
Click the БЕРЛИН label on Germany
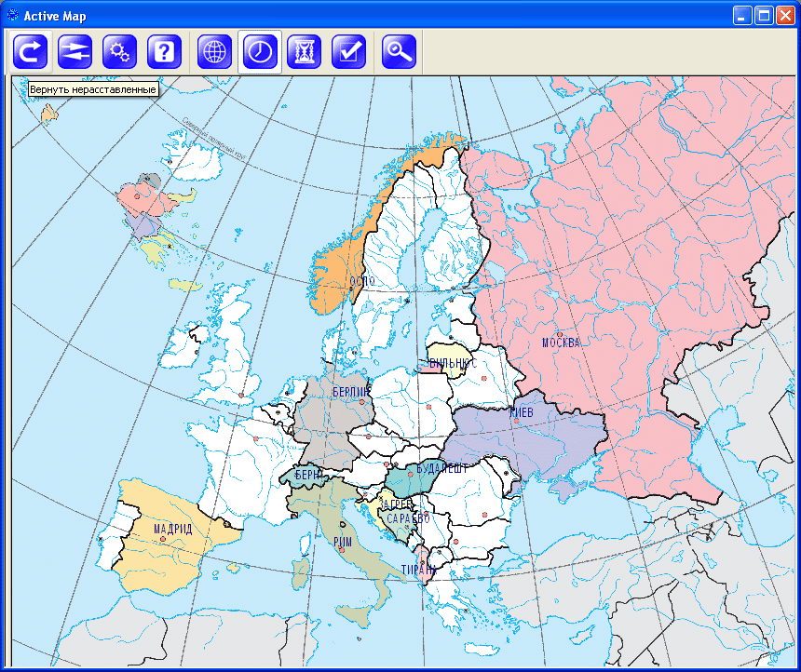(x=351, y=392)
